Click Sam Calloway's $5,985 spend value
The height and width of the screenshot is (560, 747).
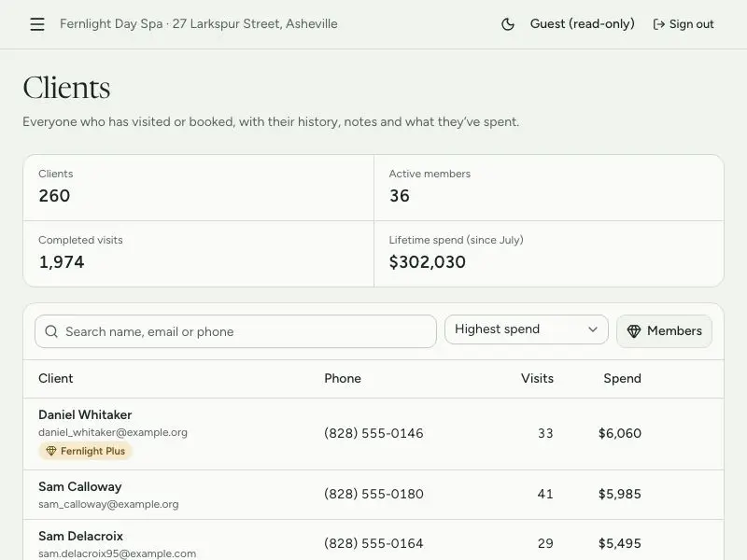pyautogui.click(x=620, y=495)
